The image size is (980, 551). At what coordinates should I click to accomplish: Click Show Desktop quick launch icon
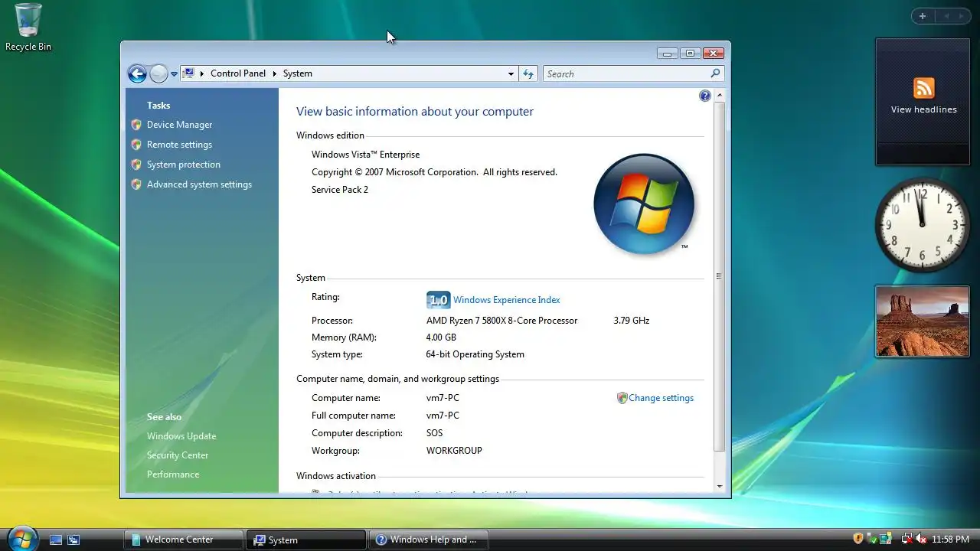click(x=56, y=540)
